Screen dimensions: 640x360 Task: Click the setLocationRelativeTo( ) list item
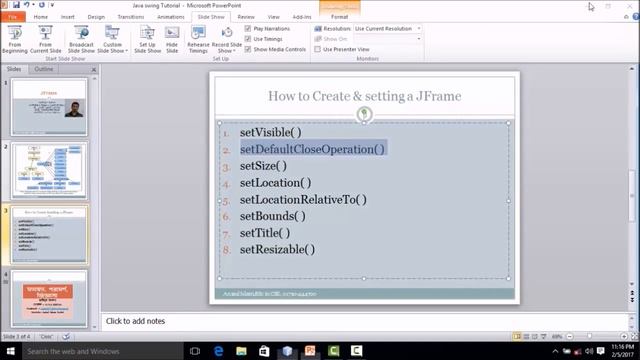coord(303,200)
